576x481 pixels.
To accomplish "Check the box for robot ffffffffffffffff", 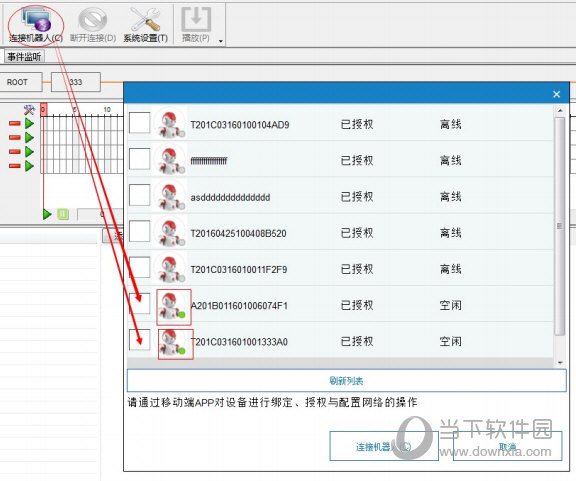I will [140, 159].
